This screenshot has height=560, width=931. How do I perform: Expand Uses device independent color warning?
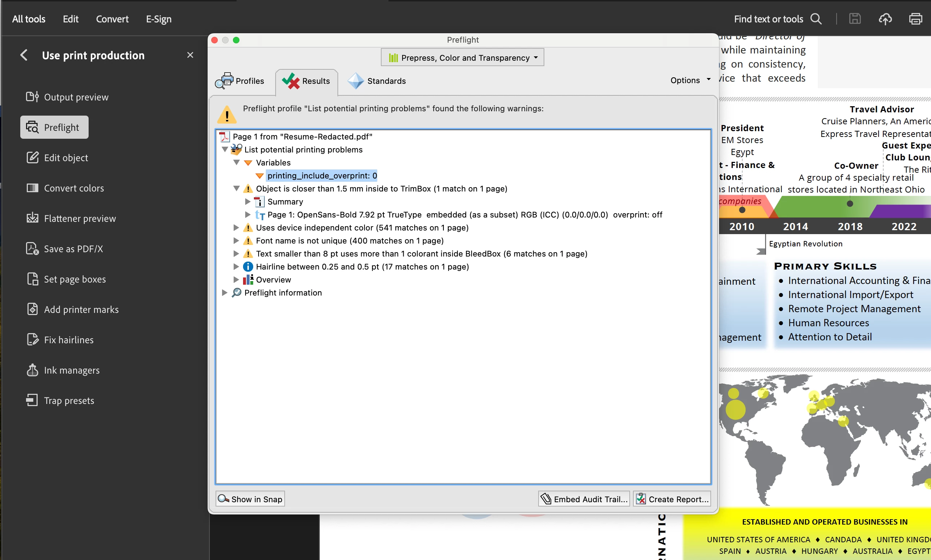(x=236, y=228)
